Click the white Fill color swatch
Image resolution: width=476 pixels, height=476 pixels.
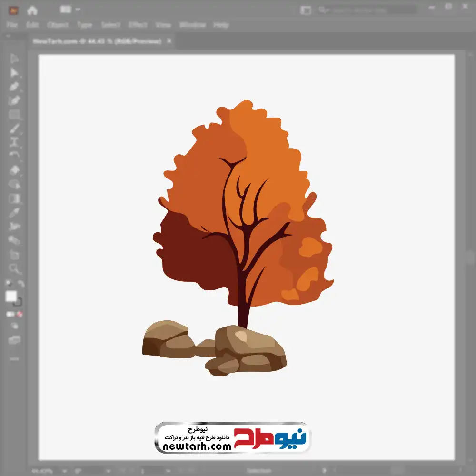coord(11,296)
